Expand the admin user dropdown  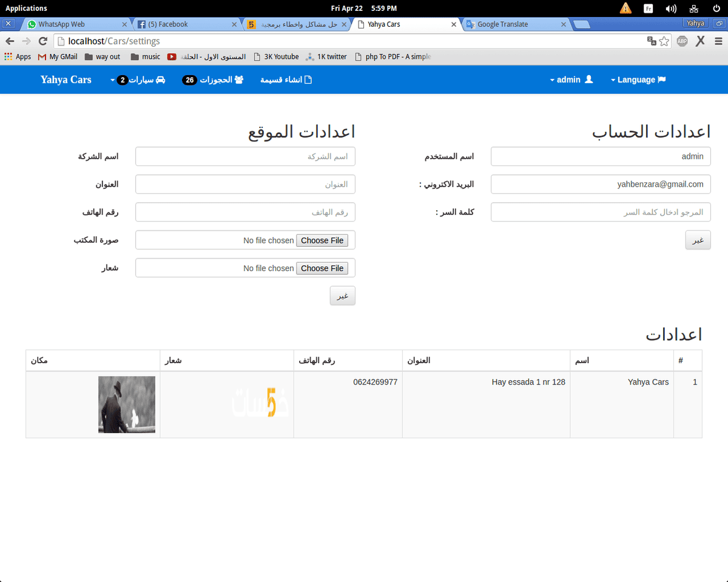(x=571, y=79)
